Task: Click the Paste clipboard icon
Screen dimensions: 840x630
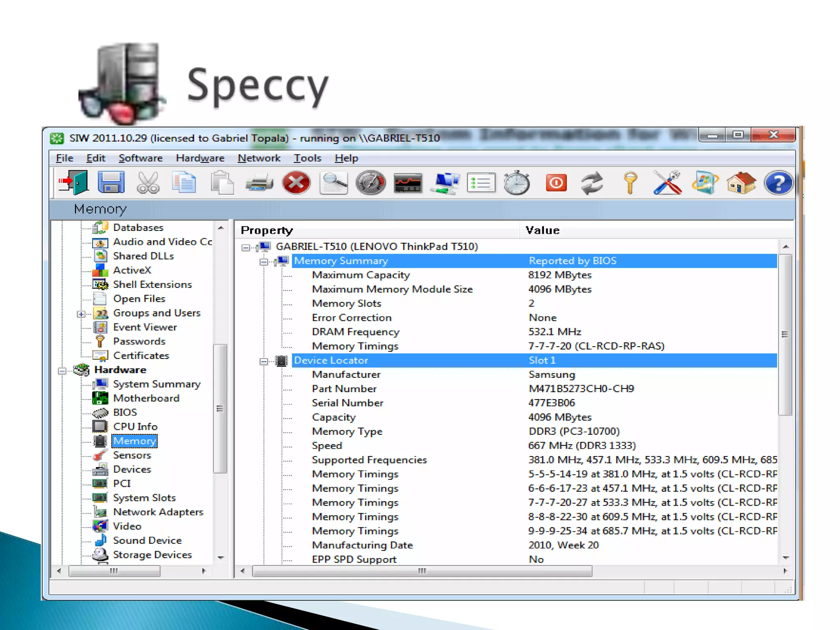Action: tap(222, 183)
